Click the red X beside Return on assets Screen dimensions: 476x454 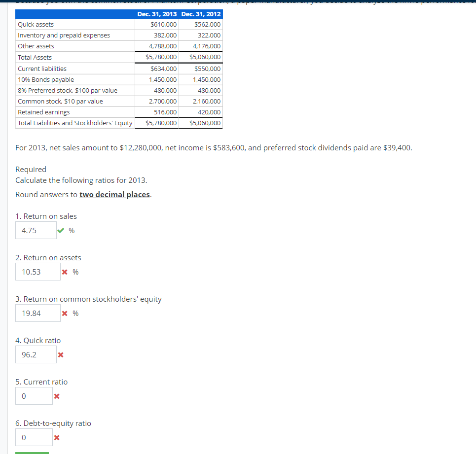(64, 272)
